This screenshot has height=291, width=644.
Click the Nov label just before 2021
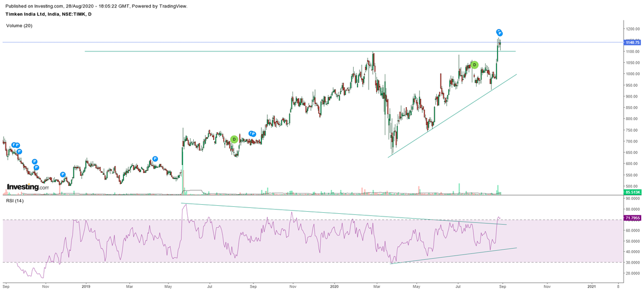pos(546,286)
